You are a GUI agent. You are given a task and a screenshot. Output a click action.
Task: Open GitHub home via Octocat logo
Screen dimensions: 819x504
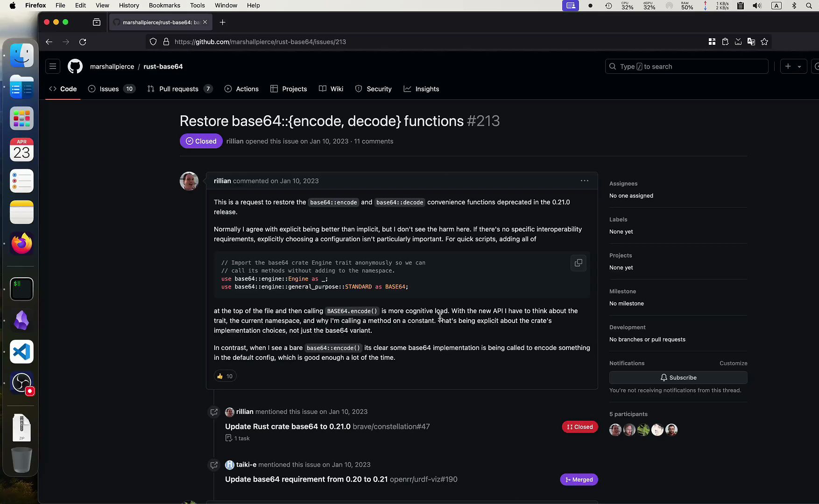[x=75, y=66]
